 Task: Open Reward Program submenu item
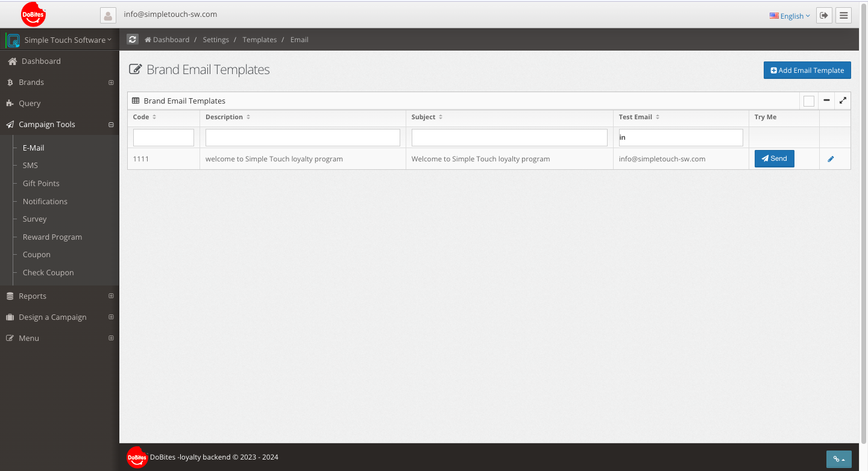coord(52,237)
